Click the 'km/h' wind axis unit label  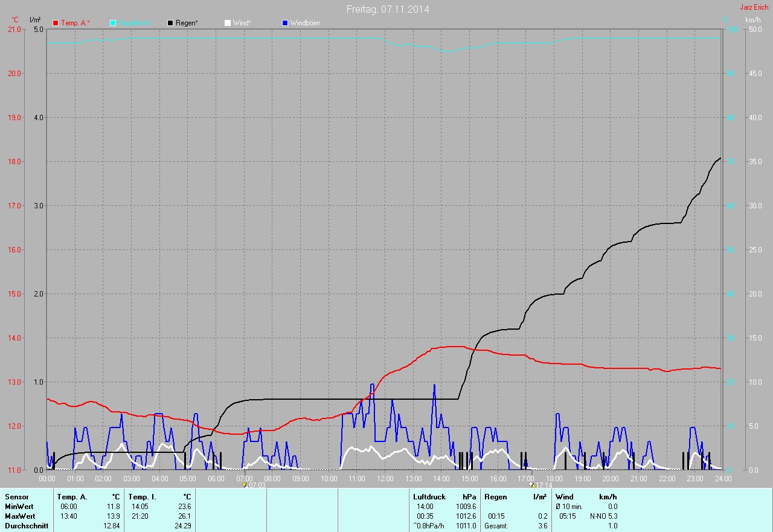pos(753,20)
